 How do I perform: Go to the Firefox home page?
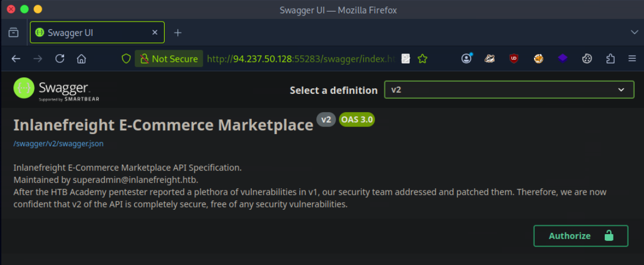pyautogui.click(x=81, y=59)
